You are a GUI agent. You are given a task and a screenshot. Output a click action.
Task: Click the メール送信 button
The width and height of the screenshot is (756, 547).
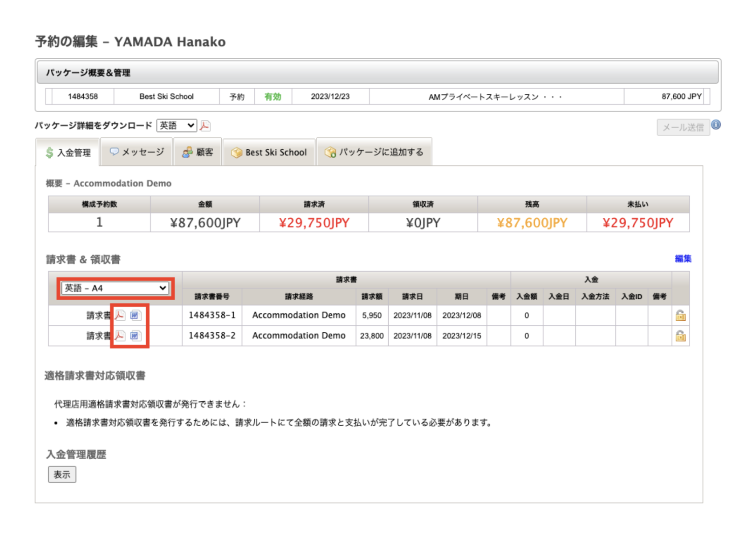(x=683, y=127)
